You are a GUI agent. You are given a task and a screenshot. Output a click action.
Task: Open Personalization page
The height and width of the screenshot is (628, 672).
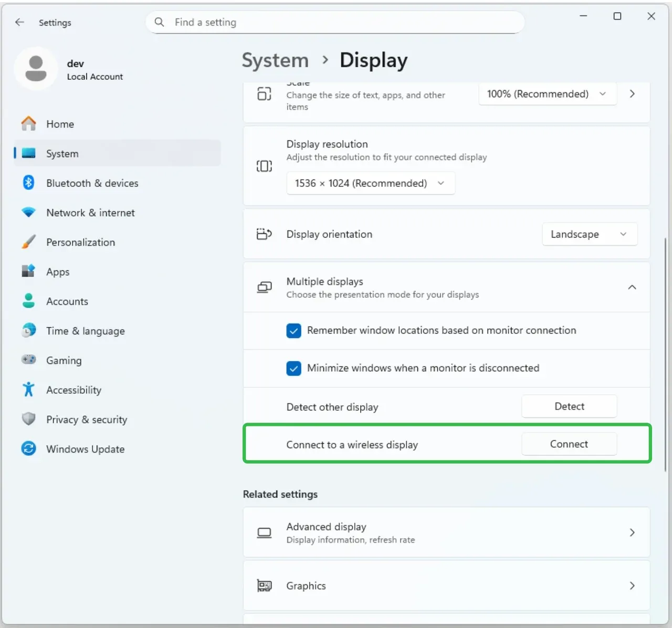118,242
